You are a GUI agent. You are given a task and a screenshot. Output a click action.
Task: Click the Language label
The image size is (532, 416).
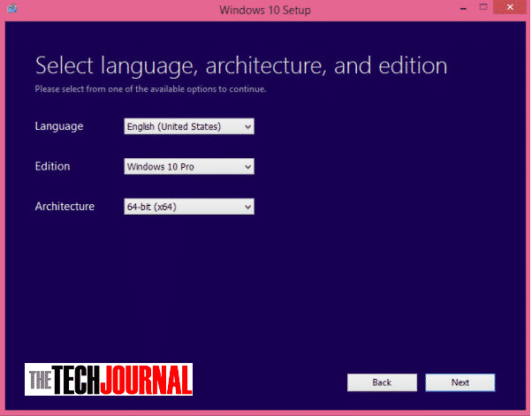[59, 126]
